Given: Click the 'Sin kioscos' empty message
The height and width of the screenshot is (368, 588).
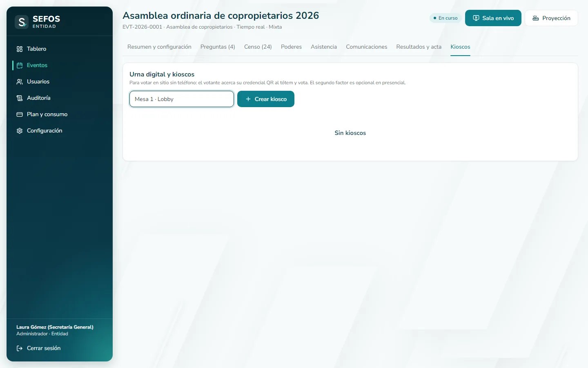Looking at the screenshot, I should click(350, 133).
